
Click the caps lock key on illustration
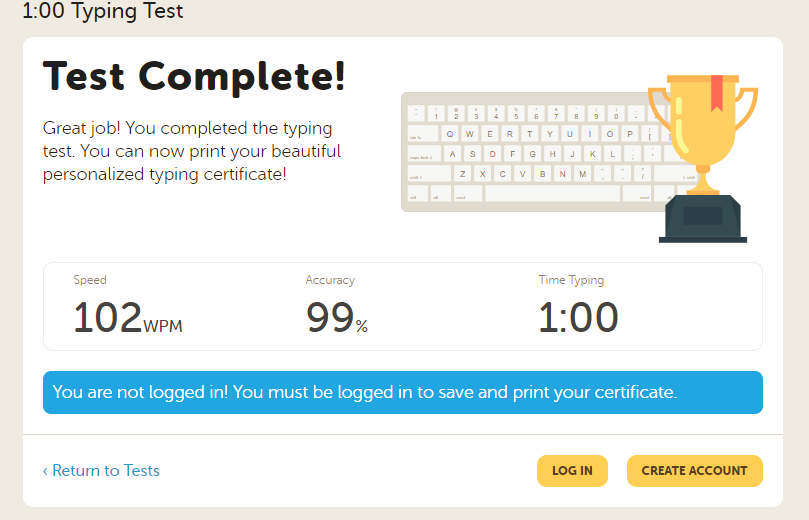[424, 154]
